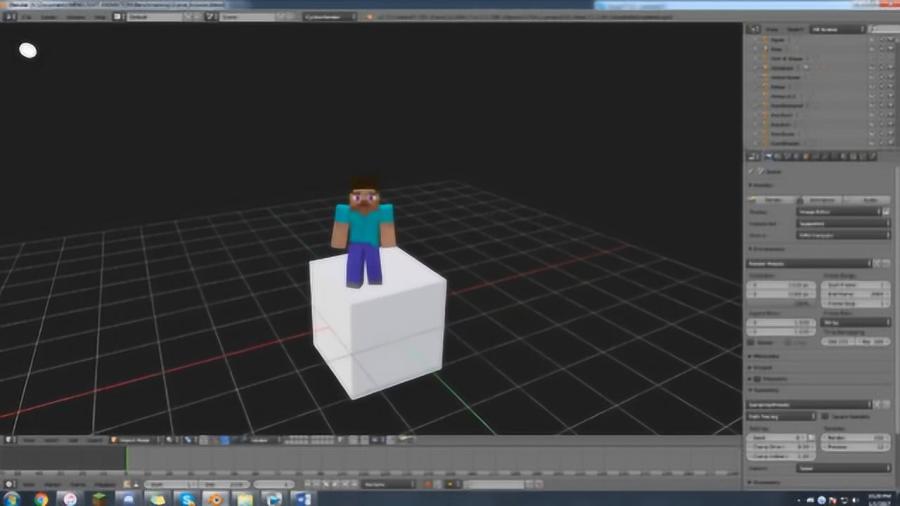Open the 3D viewport View menu

click(x=29, y=440)
